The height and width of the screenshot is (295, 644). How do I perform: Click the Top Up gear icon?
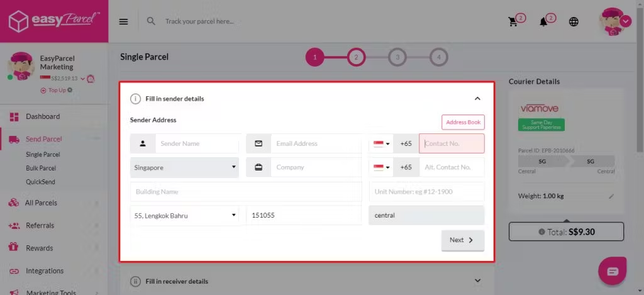[70, 90]
